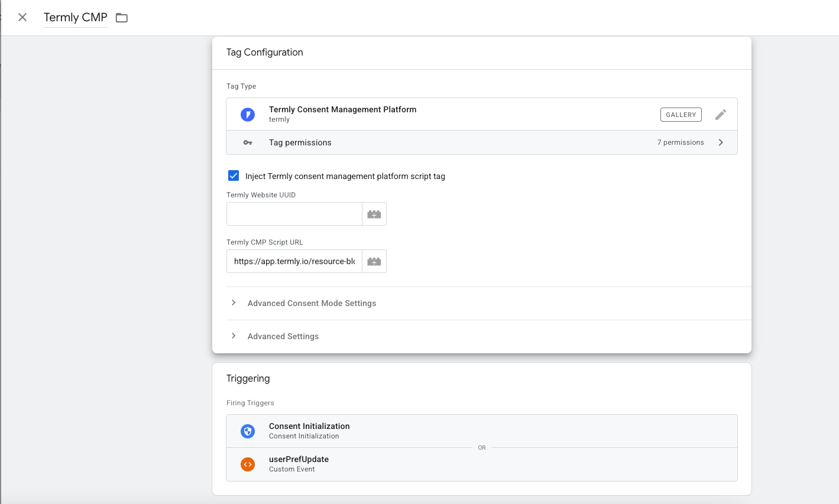
Task: Click the Consent Initialization trigger shield icon
Action: 248,431
